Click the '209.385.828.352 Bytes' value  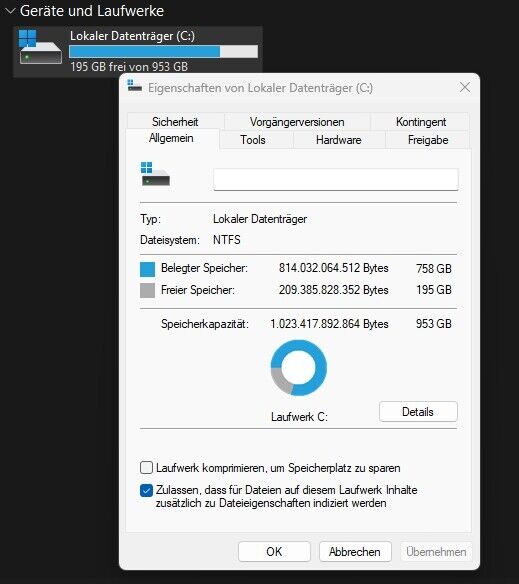pos(334,290)
